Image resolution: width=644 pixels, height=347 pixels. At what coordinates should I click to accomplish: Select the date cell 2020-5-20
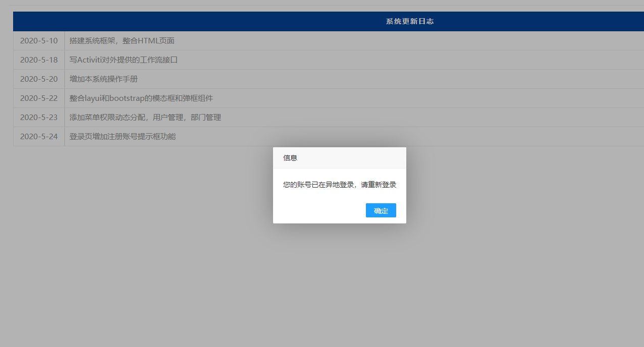(39, 79)
